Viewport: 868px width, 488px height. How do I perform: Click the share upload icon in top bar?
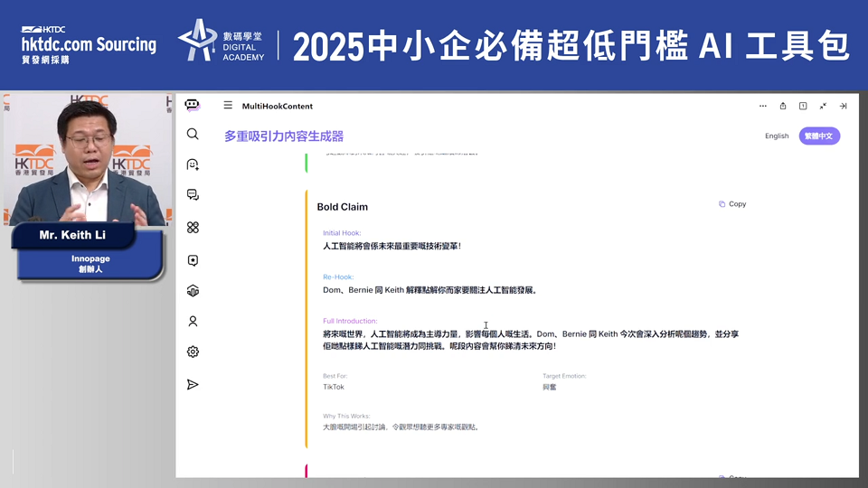pyautogui.click(x=783, y=106)
